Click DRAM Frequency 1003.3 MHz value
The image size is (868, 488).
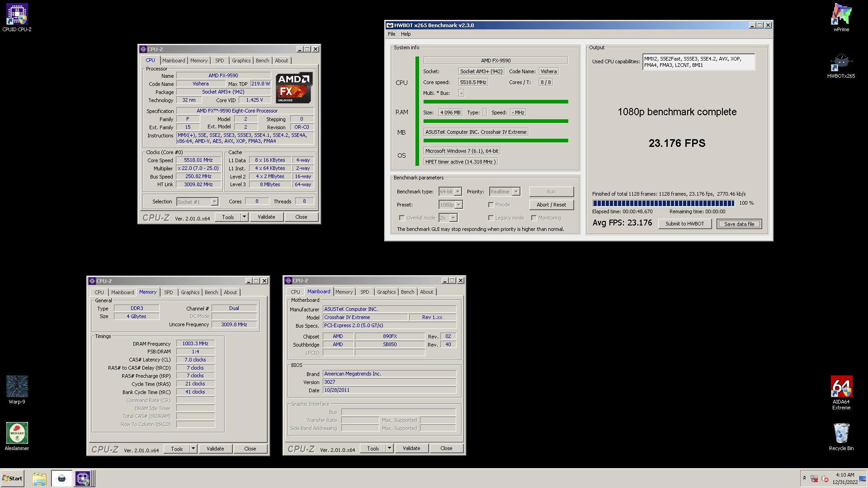195,344
